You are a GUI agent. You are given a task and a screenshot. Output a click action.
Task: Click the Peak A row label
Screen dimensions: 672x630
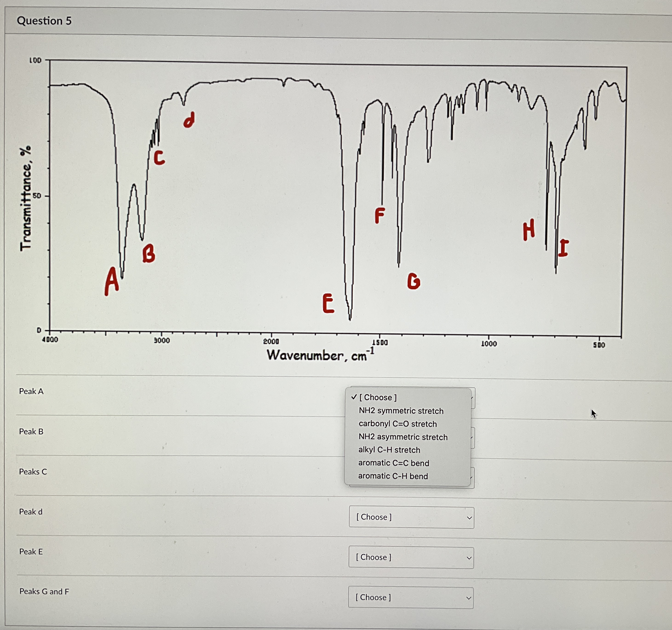click(31, 391)
